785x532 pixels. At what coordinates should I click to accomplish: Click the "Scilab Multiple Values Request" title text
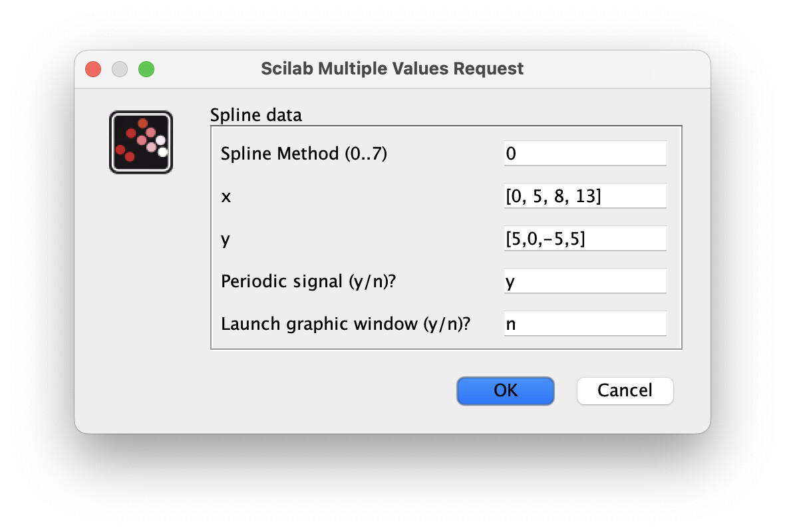(392, 68)
